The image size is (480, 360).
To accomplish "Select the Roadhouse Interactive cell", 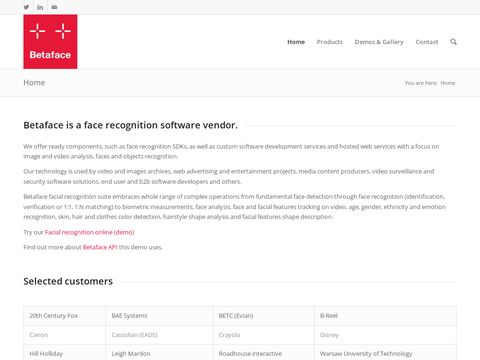I will pyautogui.click(x=264, y=353).
